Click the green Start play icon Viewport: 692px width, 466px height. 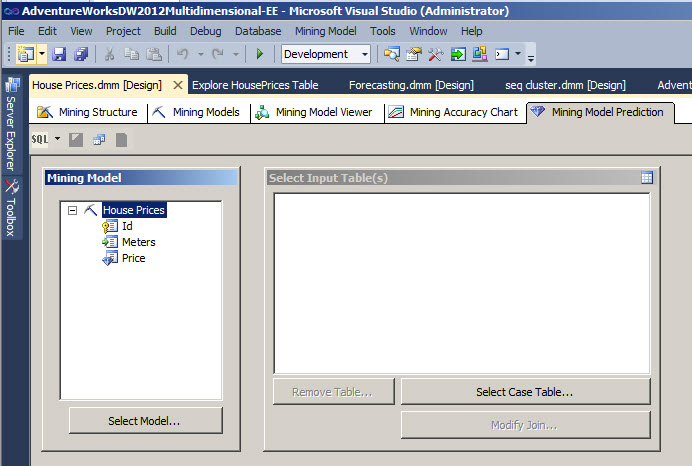(260, 54)
